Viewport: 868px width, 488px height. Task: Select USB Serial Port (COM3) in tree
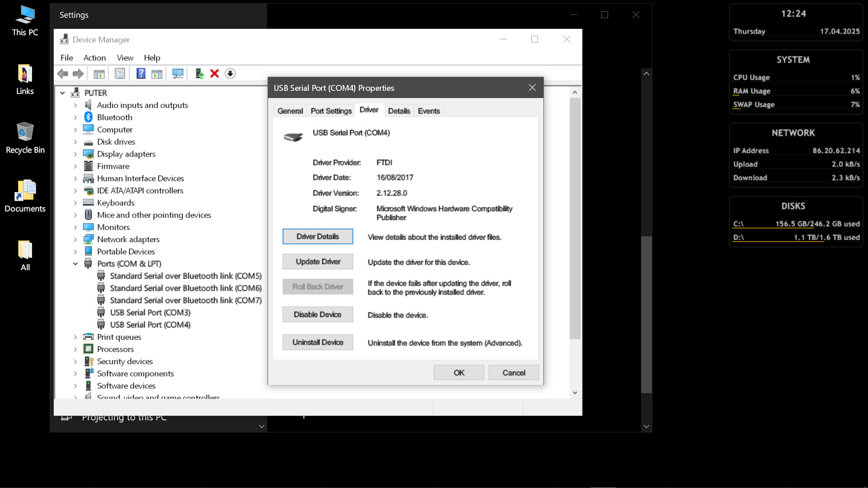pos(150,313)
